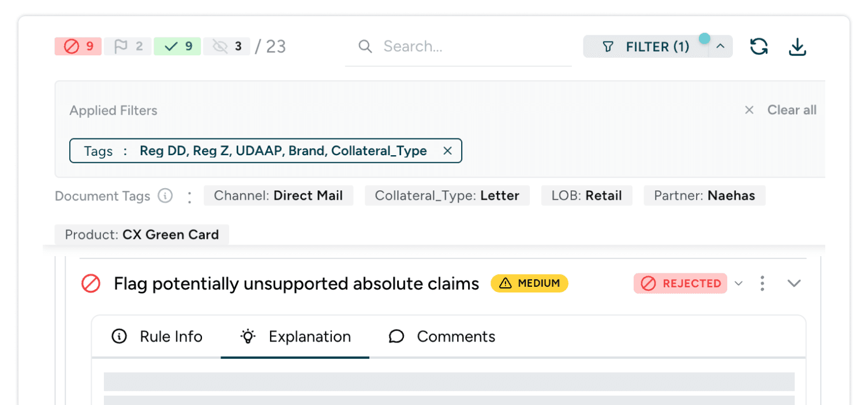Click Clear all filters
Screen dimensions: 868x405
791,110
